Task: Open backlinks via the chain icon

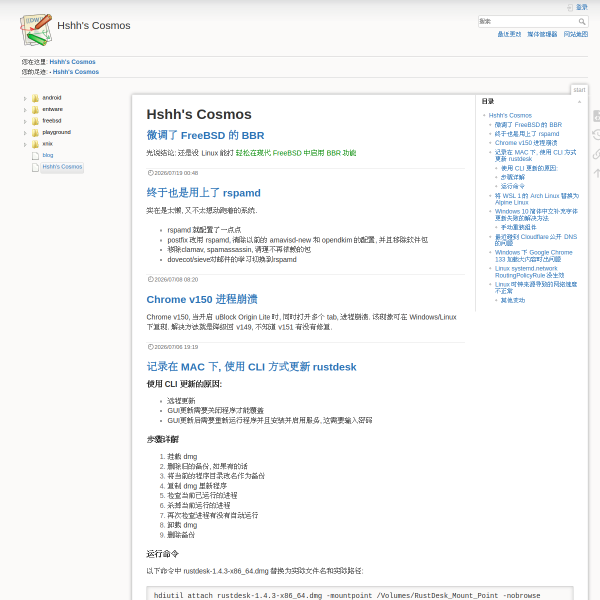Action: [x=597, y=154]
